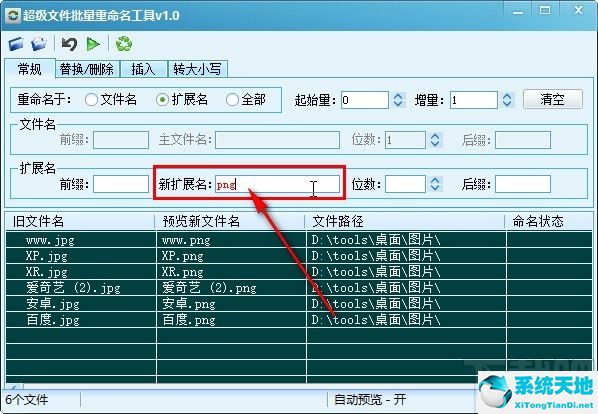Click the green play rename icon
The width and height of the screenshot is (598, 414).
pyautogui.click(x=93, y=44)
